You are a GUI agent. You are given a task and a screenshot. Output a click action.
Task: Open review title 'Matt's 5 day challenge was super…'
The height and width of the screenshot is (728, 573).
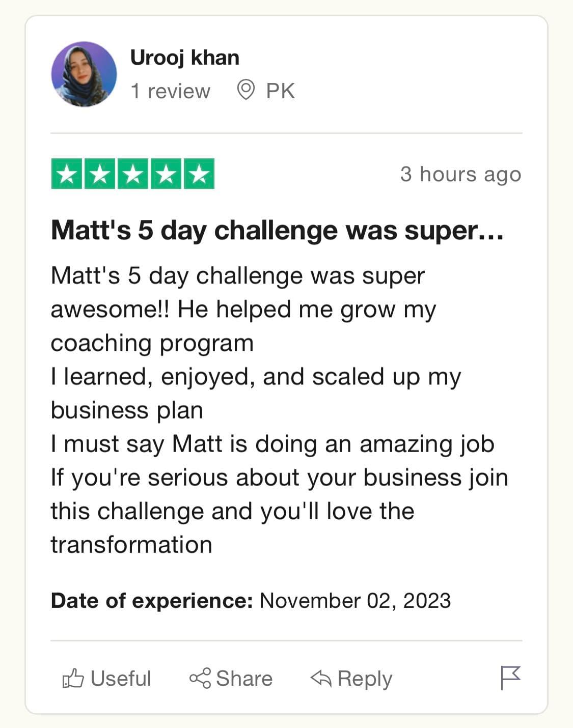[278, 231]
